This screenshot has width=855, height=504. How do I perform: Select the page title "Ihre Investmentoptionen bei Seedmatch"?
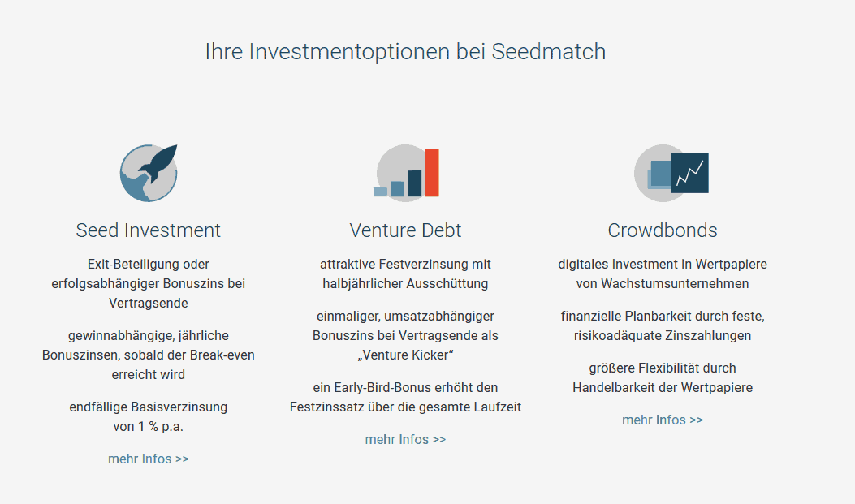click(x=405, y=52)
